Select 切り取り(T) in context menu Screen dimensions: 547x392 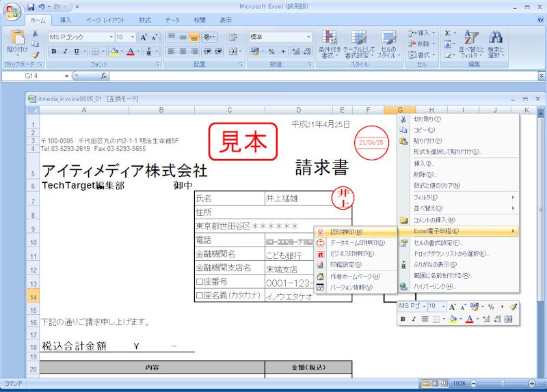(x=458, y=119)
